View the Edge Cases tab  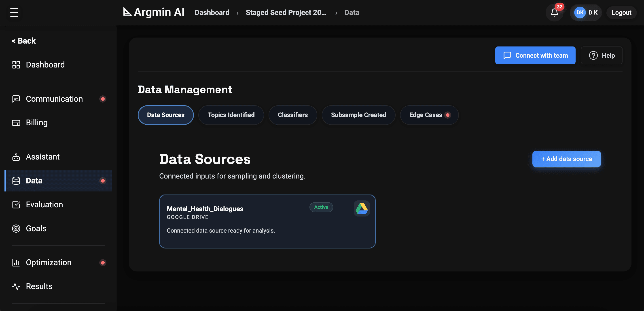click(x=429, y=115)
